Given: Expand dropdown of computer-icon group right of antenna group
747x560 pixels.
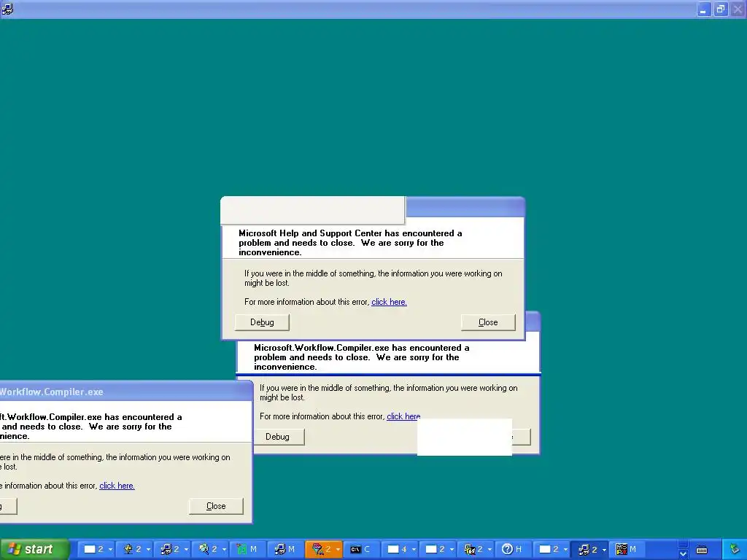Looking at the screenshot, I should (186, 550).
